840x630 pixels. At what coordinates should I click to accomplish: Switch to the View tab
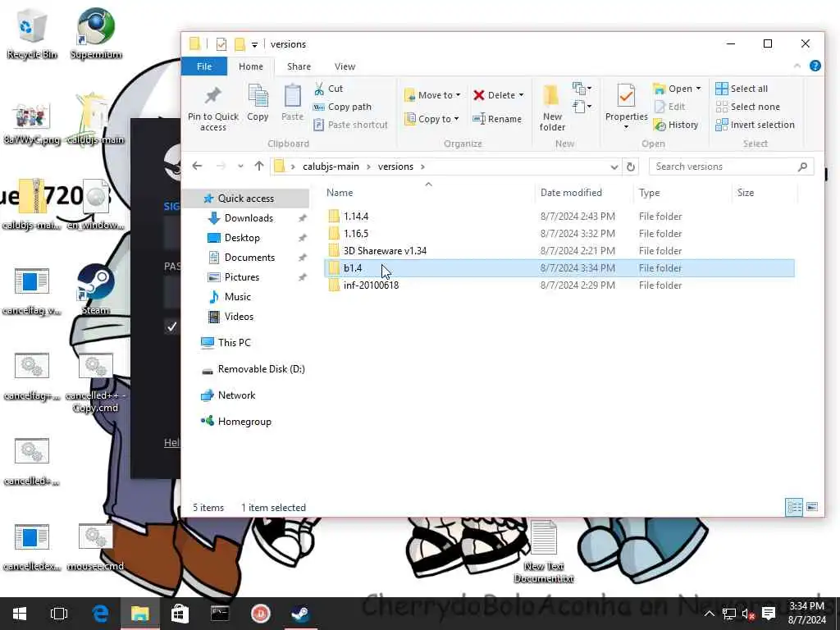click(345, 66)
